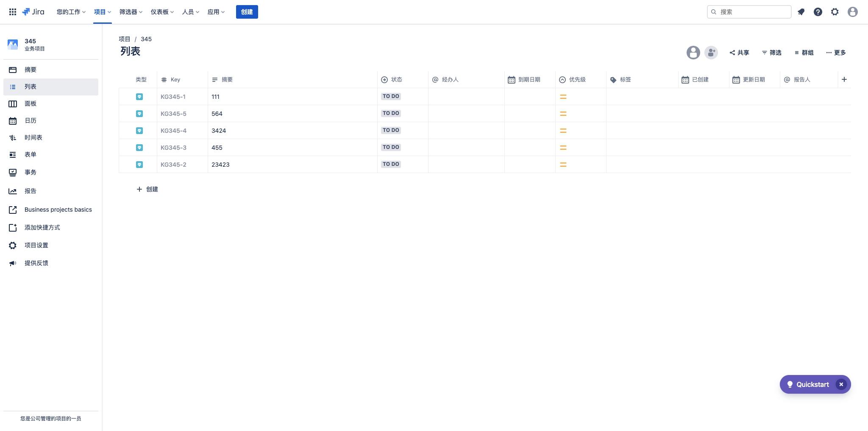Click the 优先级 column header
Viewport: 868px width, 431px height.
click(581, 79)
